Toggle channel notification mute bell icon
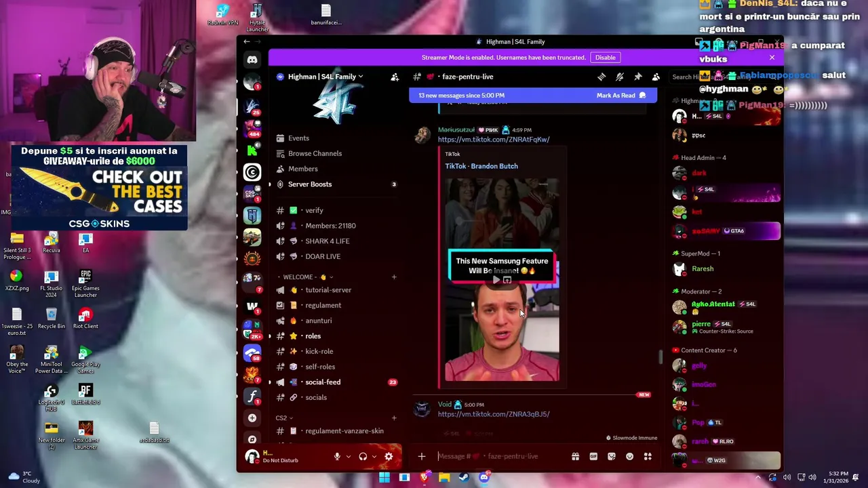Screen dimensions: 868x488 pyautogui.click(x=619, y=77)
